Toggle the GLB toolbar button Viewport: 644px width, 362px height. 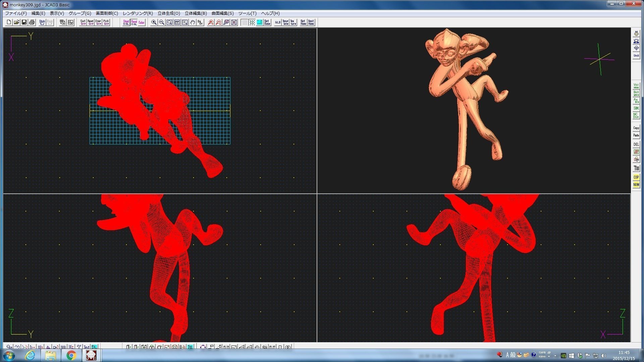278,22
